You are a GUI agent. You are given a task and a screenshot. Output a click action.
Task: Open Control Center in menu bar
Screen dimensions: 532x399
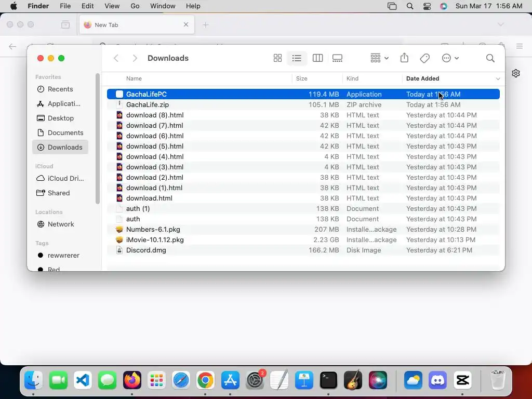(427, 6)
